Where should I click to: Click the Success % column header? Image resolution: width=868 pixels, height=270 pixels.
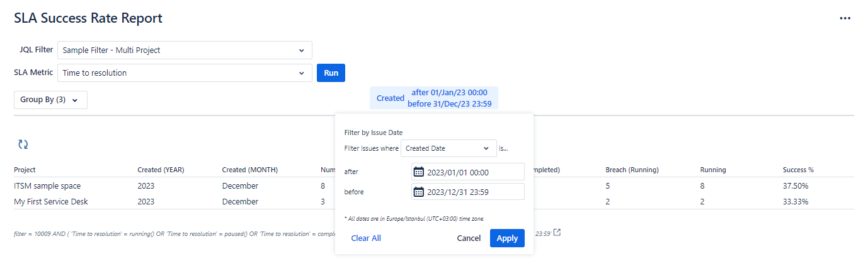click(x=798, y=170)
